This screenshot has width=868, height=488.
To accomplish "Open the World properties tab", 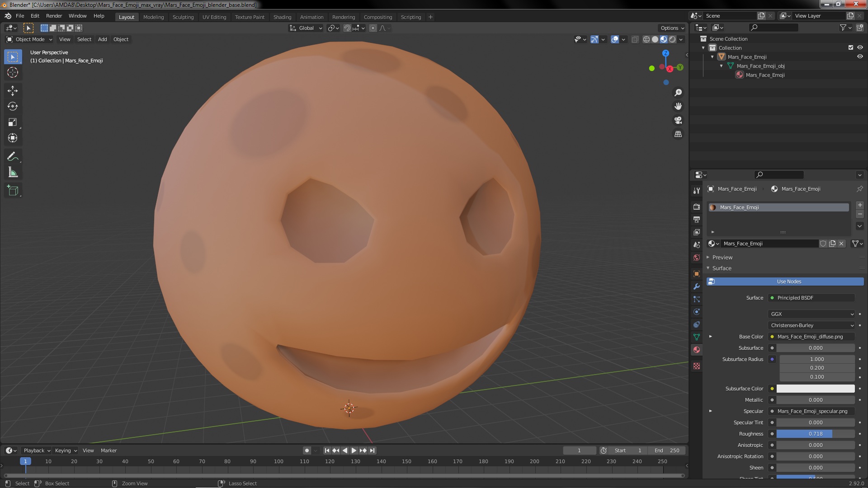I will (x=697, y=258).
